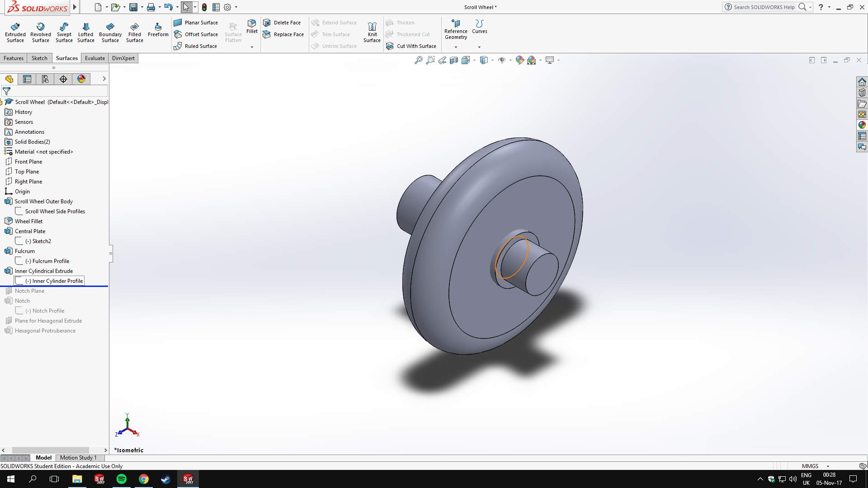Click the Replace Face tool

click(x=283, y=34)
